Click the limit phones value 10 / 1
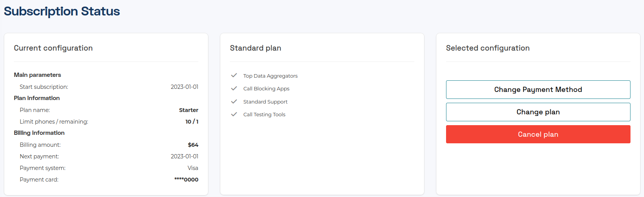 click(x=192, y=122)
